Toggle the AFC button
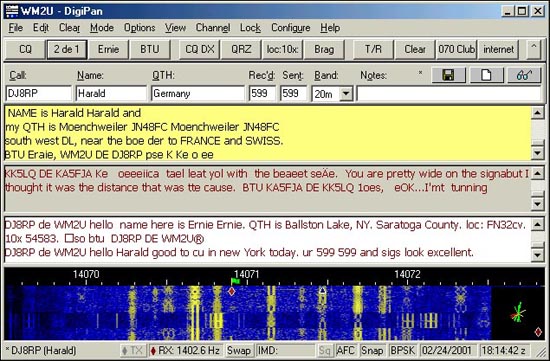The width and height of the screenshot is (550, 361). (345, 350)
